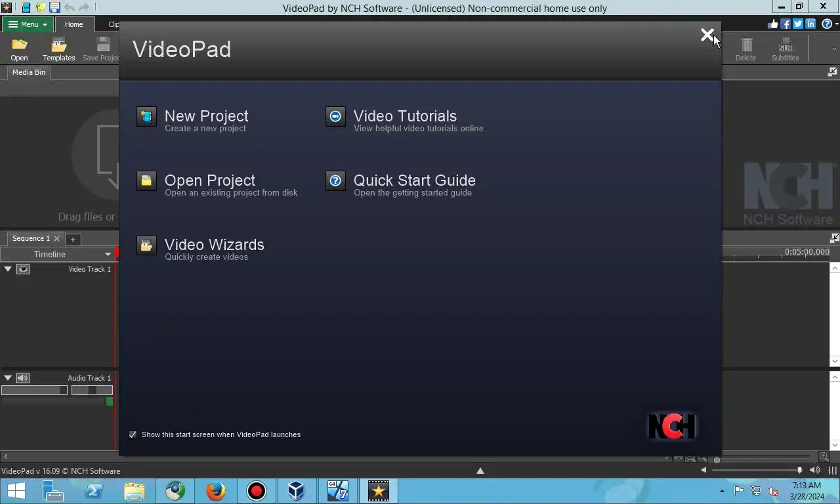Viewport: 840px width, 504px height.
Task: Click the Video Wizards icon
Action: tap(146, 245)
